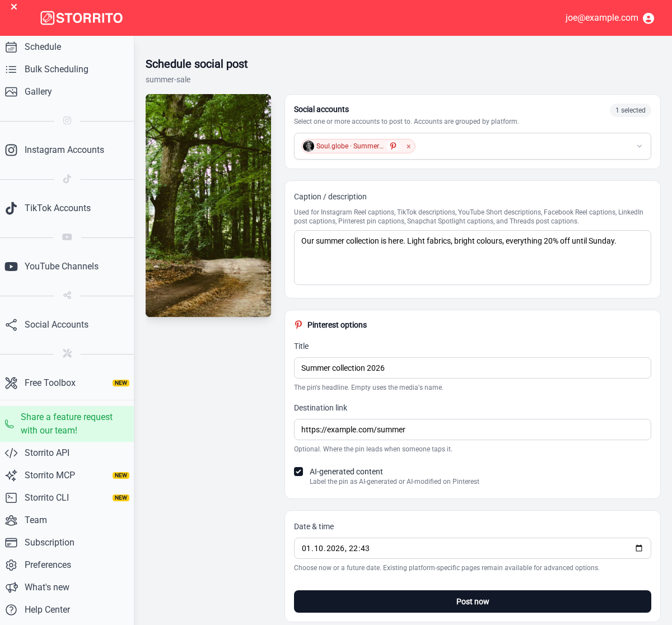
Task: Click the TikTok Accounts icon
Action: click(x=11, y=208)
